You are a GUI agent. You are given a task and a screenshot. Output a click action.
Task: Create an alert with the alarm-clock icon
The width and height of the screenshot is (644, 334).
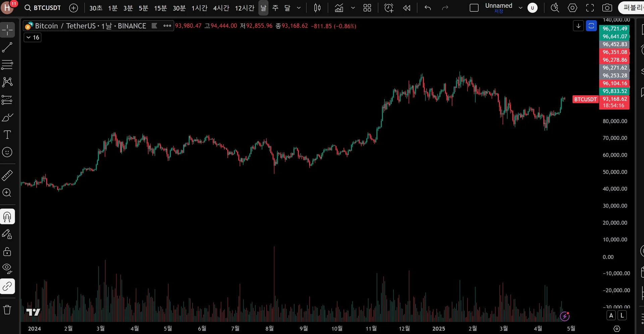pyautogui.click(x=389, y=8)
